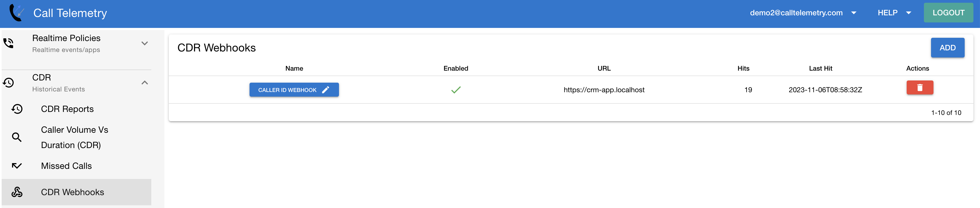Open CDR Reports in sidebar

click(67, 109)
